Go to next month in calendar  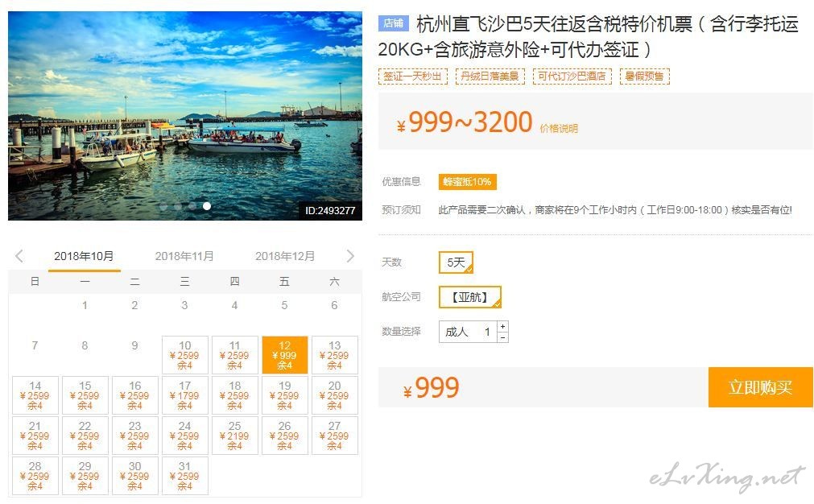[350, 256]
